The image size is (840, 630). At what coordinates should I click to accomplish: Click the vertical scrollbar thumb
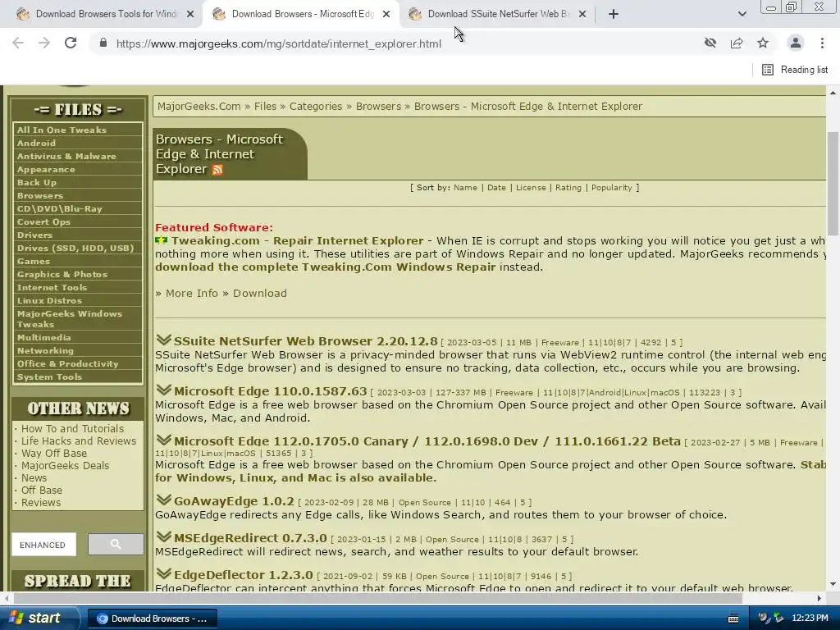pyautogui.click(x=833, y=183)
